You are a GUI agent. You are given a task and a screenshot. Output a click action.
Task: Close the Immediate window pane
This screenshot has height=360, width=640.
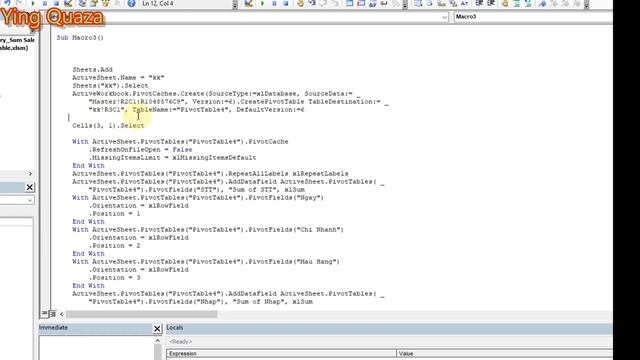point(157,328)
